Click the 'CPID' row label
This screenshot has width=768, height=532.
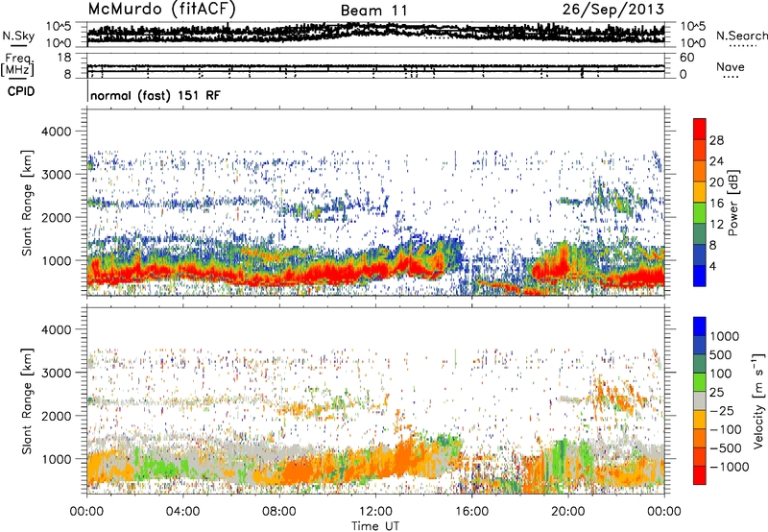coord(21,91)
